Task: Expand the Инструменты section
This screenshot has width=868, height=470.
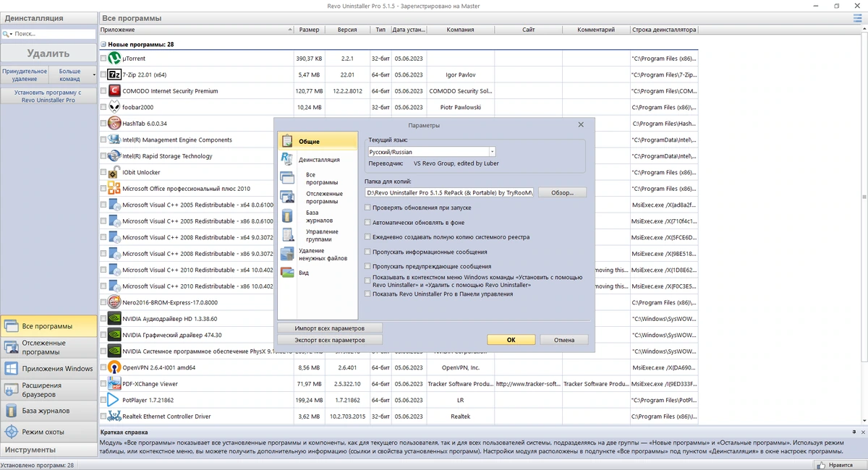Action: [48, 450]
